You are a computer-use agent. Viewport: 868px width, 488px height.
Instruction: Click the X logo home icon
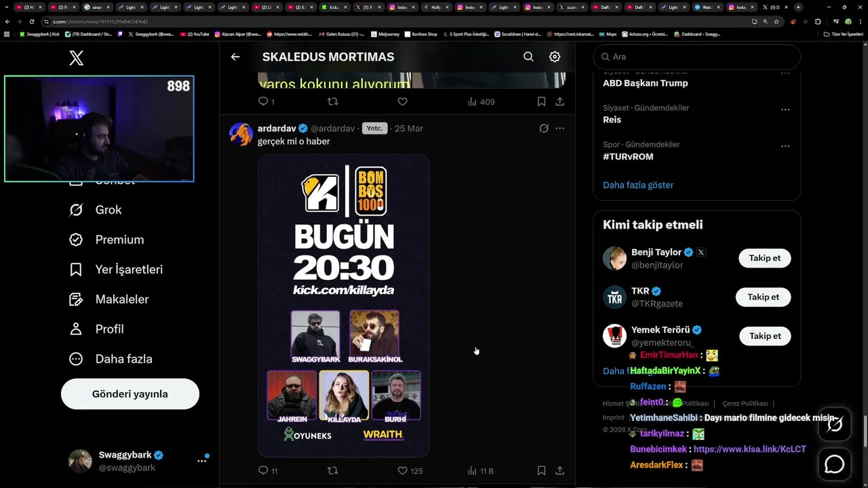tap(77, 58)
